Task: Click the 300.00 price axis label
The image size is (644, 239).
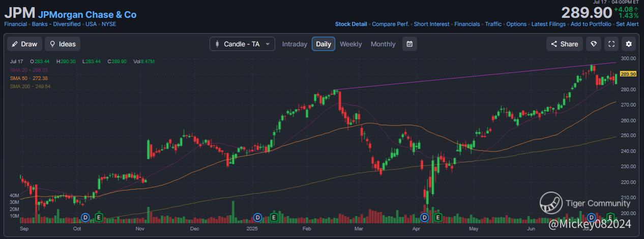Action: [x=629, y=58]
